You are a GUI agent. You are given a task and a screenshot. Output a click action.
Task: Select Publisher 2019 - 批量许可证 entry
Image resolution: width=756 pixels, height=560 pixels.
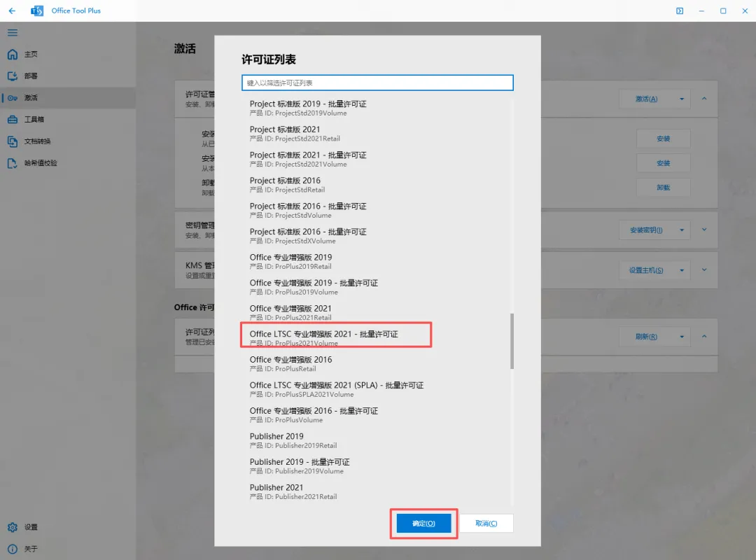coord(377,466)
